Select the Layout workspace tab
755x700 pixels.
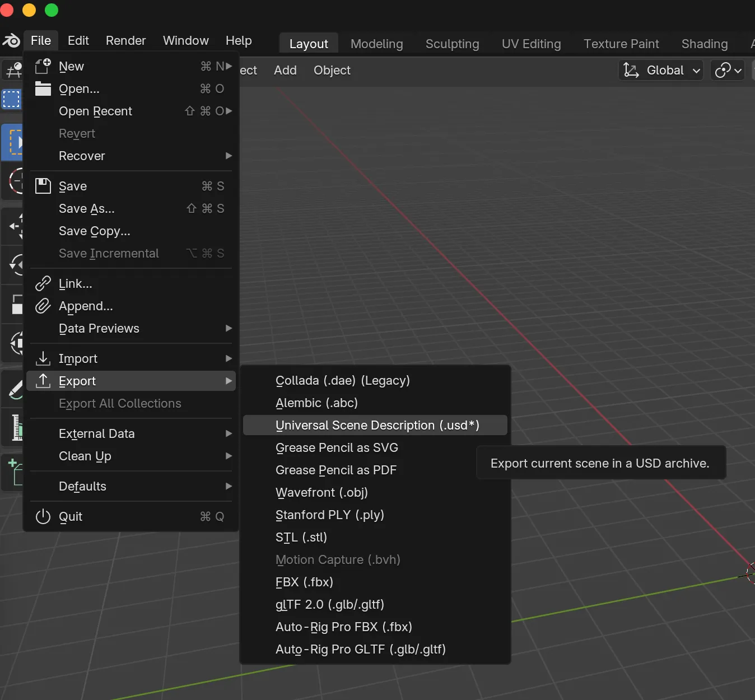point(309,44)
